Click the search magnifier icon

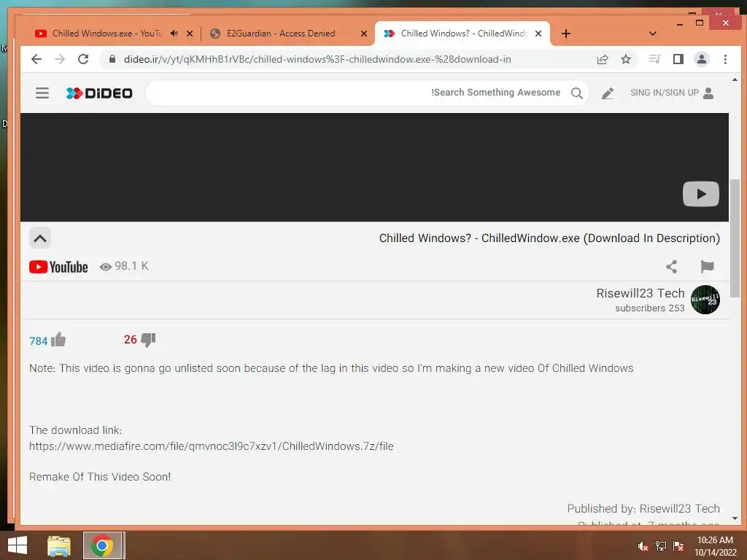click(576, 93)
